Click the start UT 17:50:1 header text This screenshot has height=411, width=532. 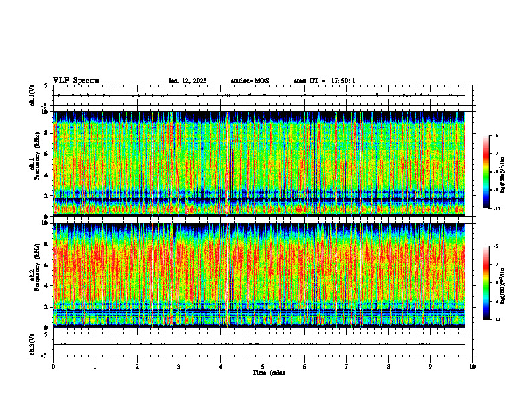point(324,81)
